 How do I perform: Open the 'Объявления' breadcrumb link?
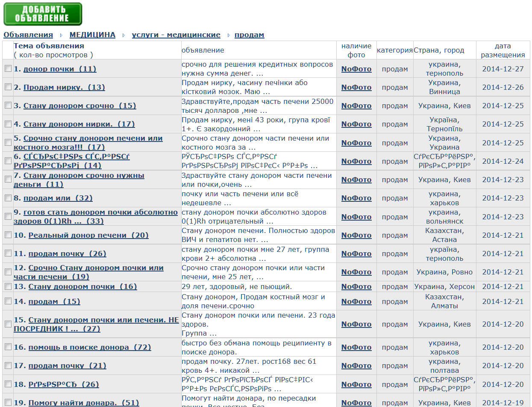(x=28, y=35)
